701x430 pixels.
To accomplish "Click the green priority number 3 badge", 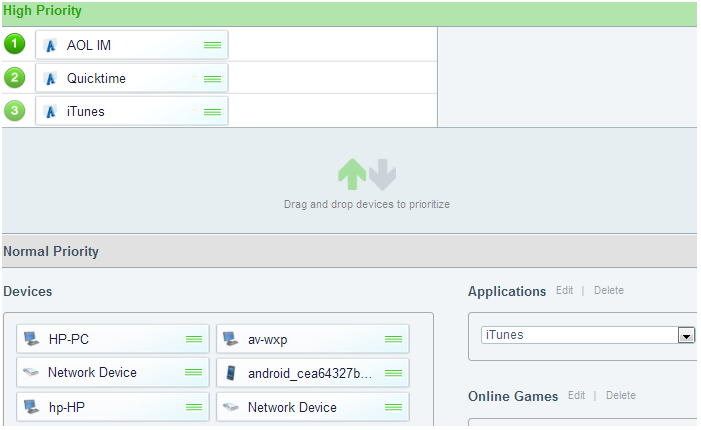I will (x=14, y=110).
